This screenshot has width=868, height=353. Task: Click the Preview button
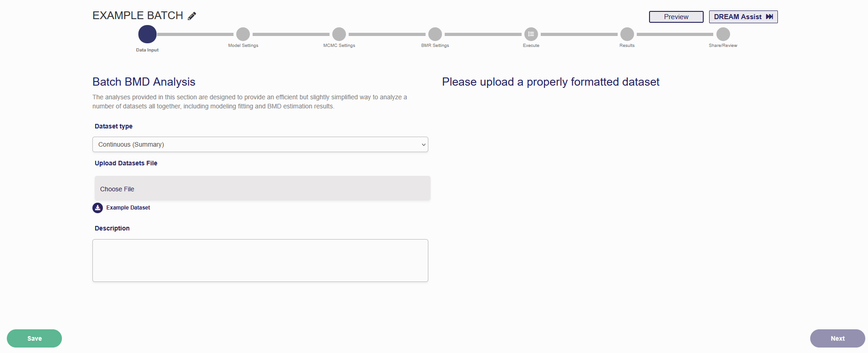pos(676,17)
